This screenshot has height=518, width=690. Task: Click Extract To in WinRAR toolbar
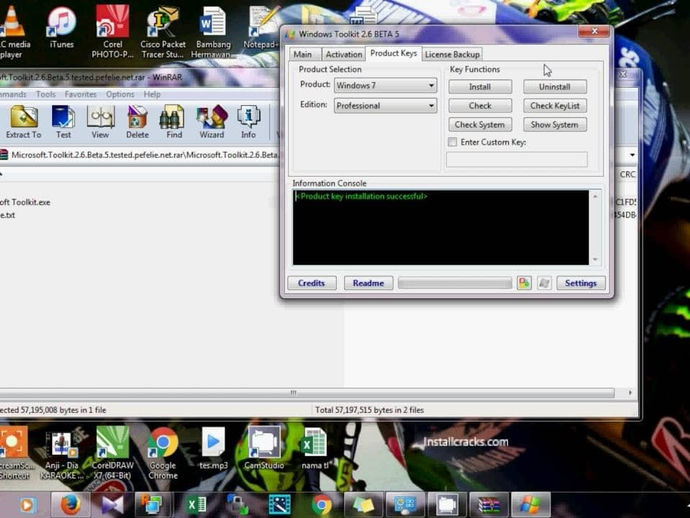pyautogui.click(x=24, y=122)
